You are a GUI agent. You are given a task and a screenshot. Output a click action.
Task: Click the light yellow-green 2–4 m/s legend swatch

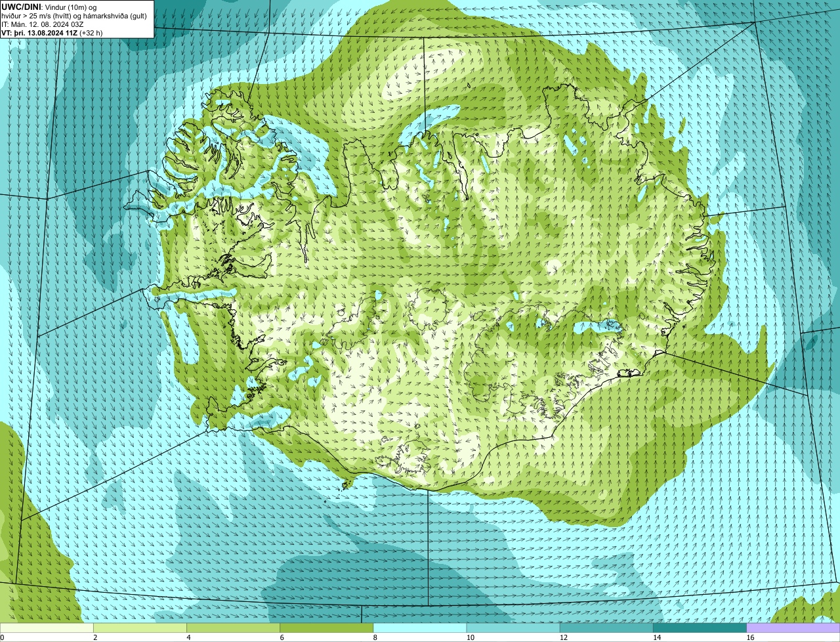(140, 628)
